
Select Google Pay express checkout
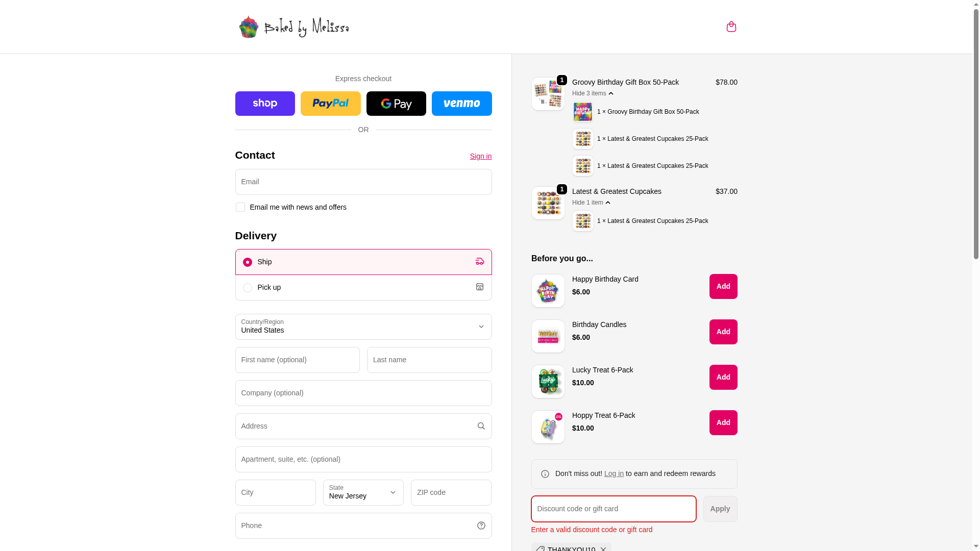click(x=396, y=104)
